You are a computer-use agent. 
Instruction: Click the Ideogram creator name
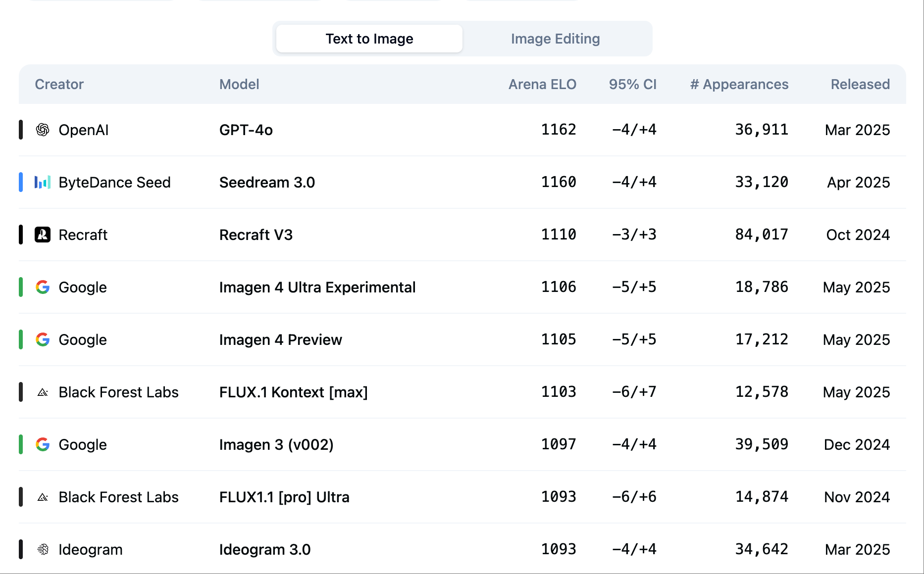coord(91,549)
